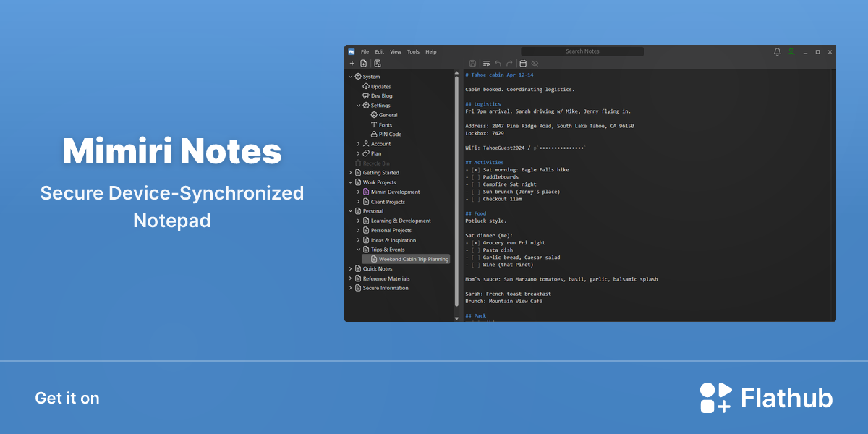The image size is (868, 434).
Task: Expand the Quick Notes node
Action: tap(350, 268)
